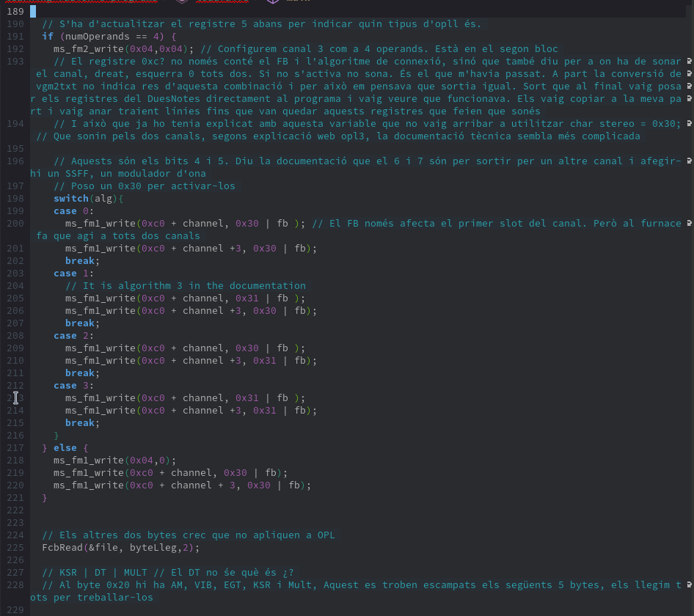694x616 pixels.
Task: Click the 'ms_fm1_write' call on line 213
Action: [x=100, y=397]
